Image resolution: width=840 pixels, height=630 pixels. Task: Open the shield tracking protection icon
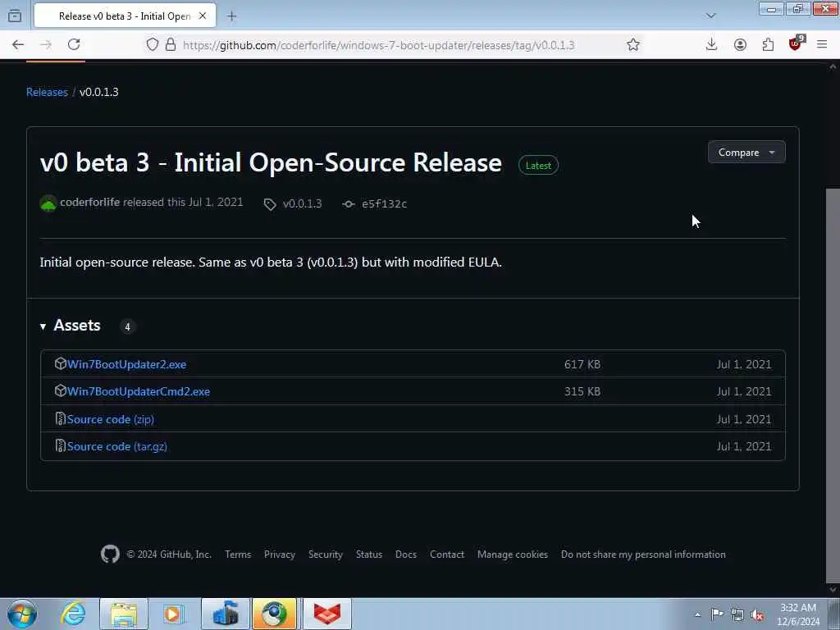pyautogui.click(x=152, y=44)
